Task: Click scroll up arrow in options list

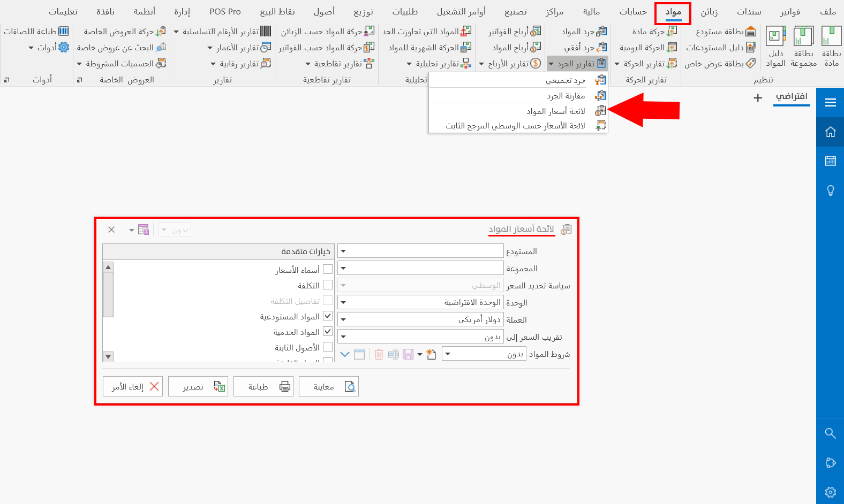Action: point(108,267)
